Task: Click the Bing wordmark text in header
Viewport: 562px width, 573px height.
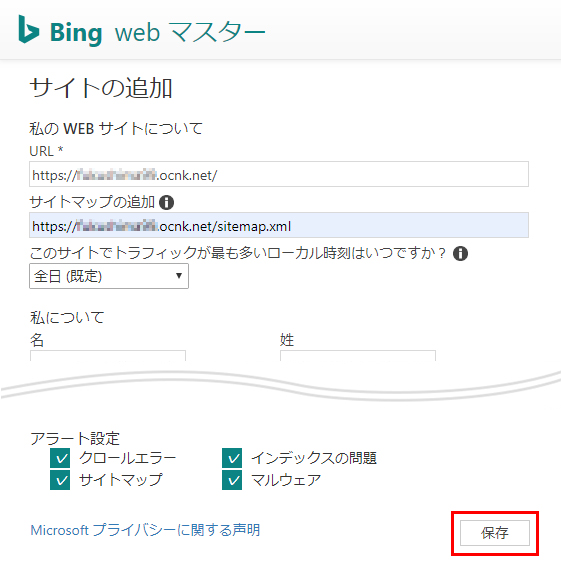Action: pos(76,33)
